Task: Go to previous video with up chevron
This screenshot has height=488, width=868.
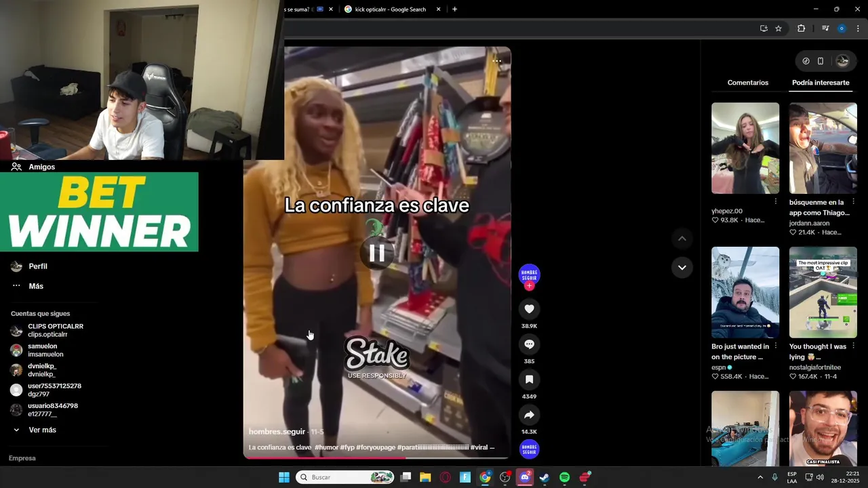Action: [x=682, y=239]
